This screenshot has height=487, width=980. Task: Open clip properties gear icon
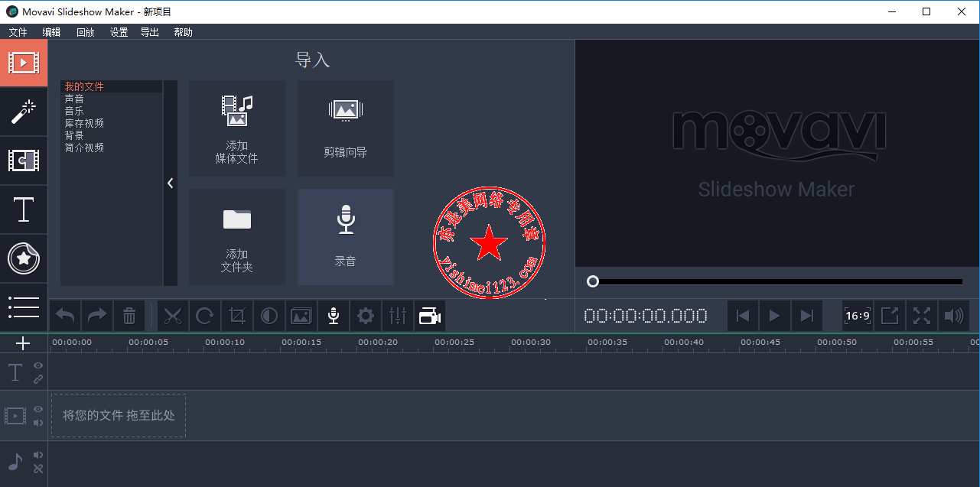pyautogui.click(x=366, y=316)
